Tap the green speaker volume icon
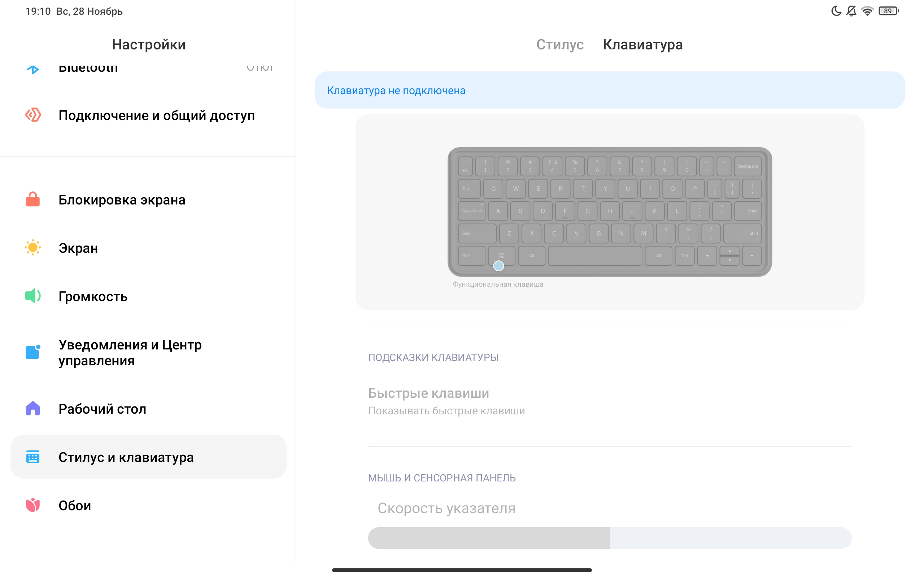Viewport: 924px width, 577px height. pyautogui.click(x=33, y=296)
